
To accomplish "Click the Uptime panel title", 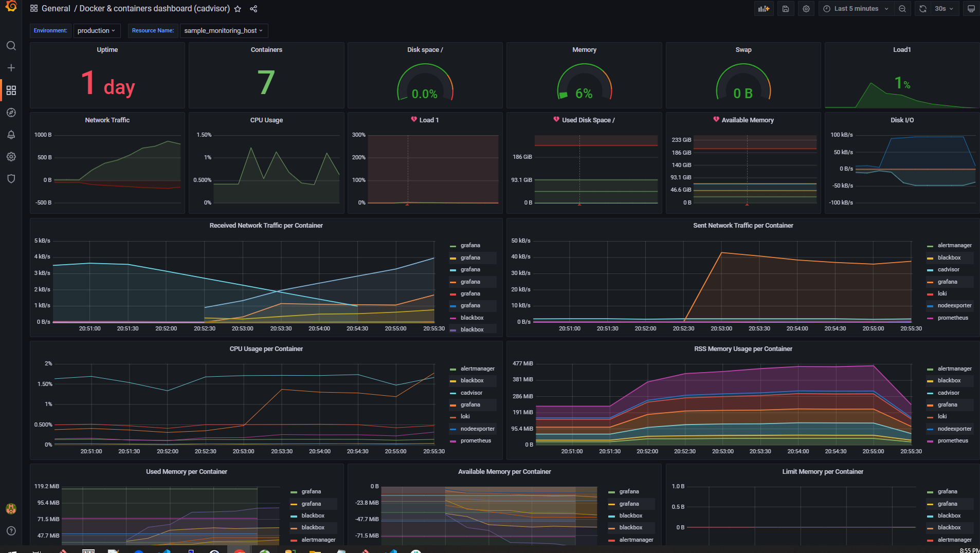I will (x=107, y=50).
